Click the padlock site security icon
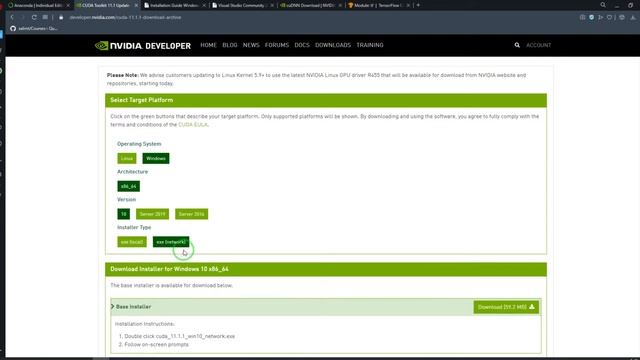Viewport: 640px width, 360px height. click(61, 18)
